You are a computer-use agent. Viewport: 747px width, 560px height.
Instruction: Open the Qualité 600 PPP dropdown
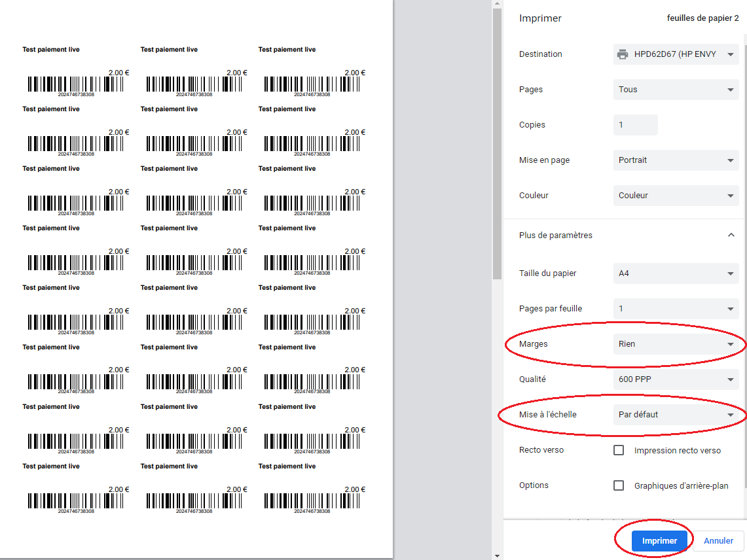pos(676,379)
